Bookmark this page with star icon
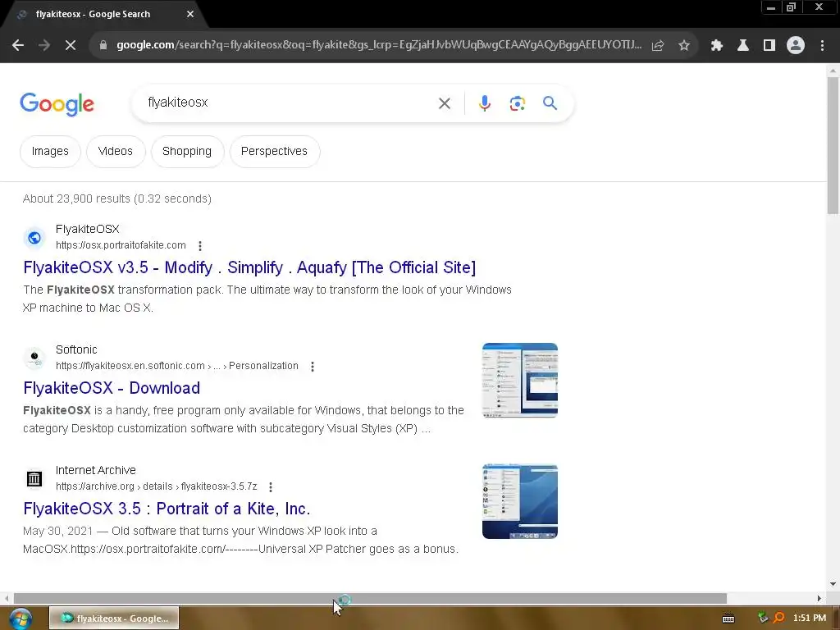This screenshot has height=630, width=840. coord(684,46)
